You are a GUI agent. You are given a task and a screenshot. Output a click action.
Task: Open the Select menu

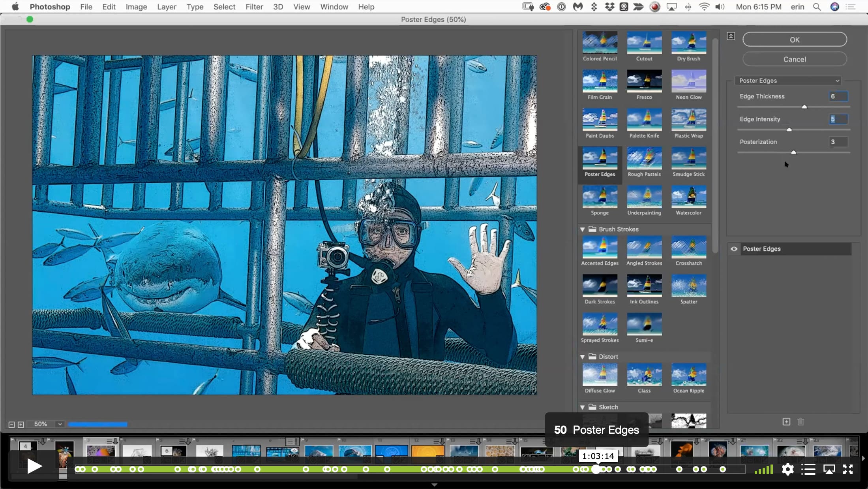pos(224,7)
